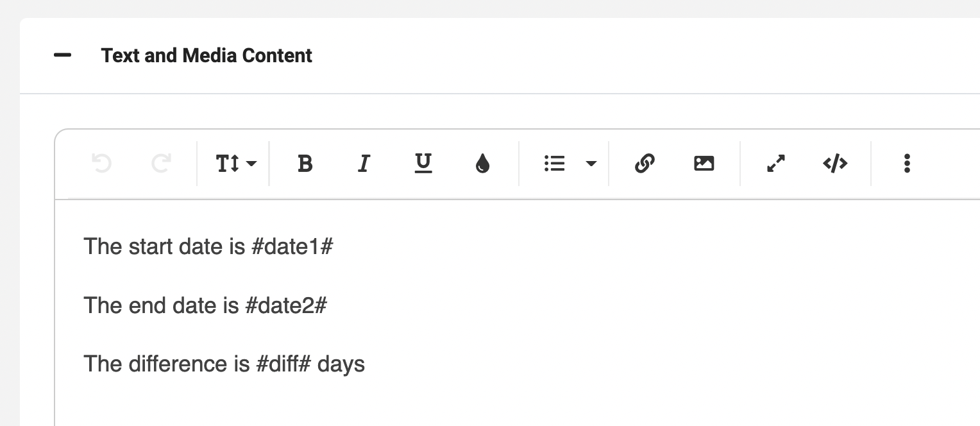The image size is (980, 426).
Task: Insert an image into the editor
Action: [704, 164]
